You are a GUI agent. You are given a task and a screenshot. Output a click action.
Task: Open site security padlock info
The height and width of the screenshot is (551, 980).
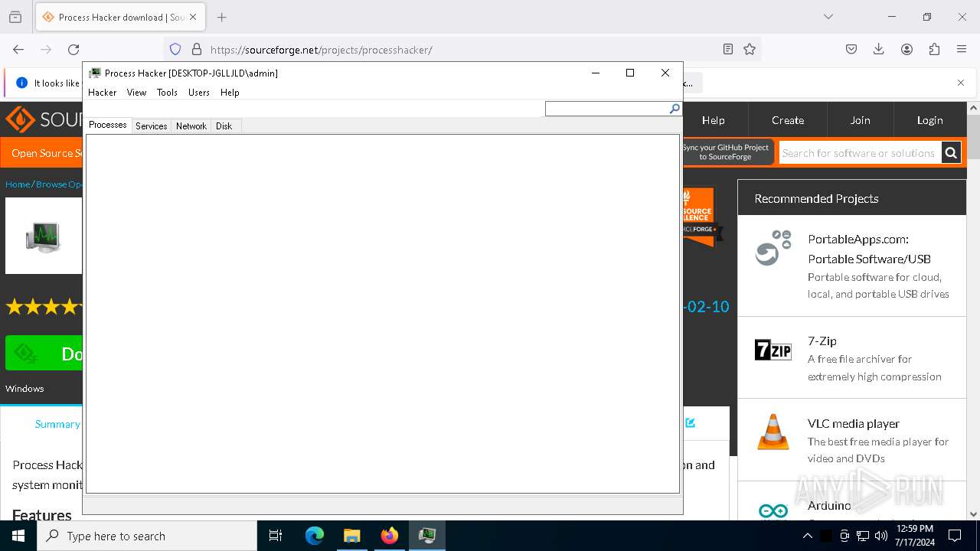(197, 49)
